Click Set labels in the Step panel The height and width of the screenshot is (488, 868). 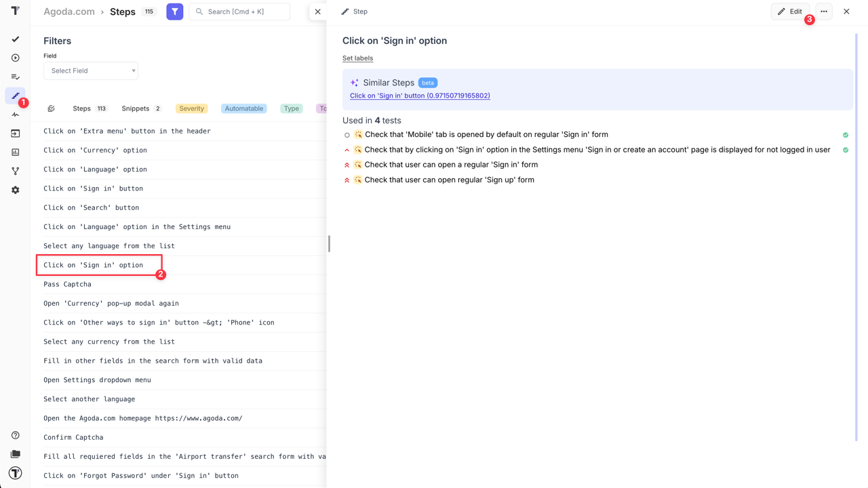point(357,58)
